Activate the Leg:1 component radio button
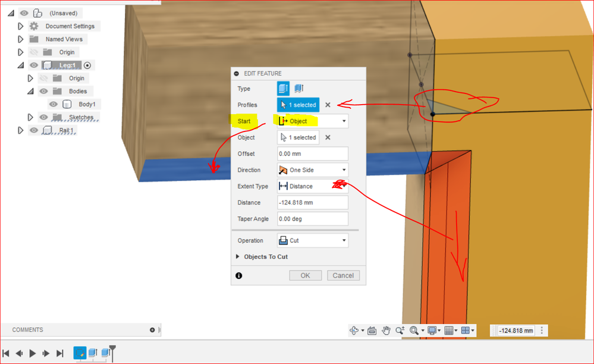Screen dimensions: 594x364 [x=87, y=65]
